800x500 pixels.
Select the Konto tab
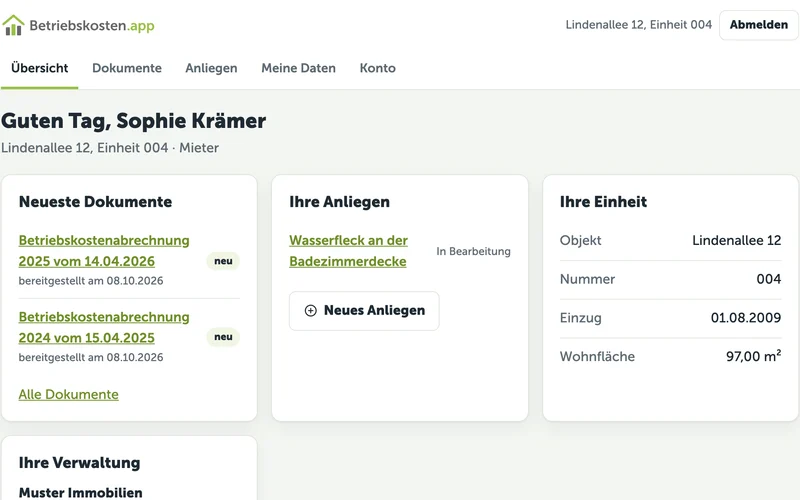coord(378,68)
